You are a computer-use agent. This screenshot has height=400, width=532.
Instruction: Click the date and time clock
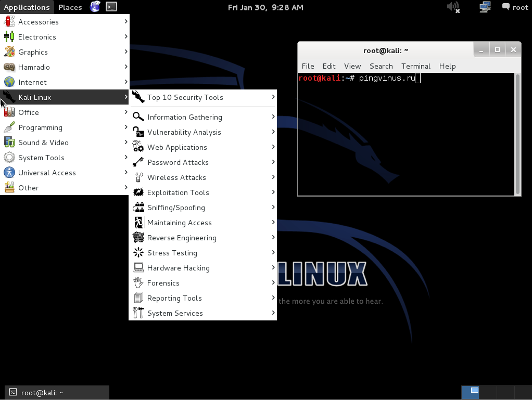[x=265, y=7]
